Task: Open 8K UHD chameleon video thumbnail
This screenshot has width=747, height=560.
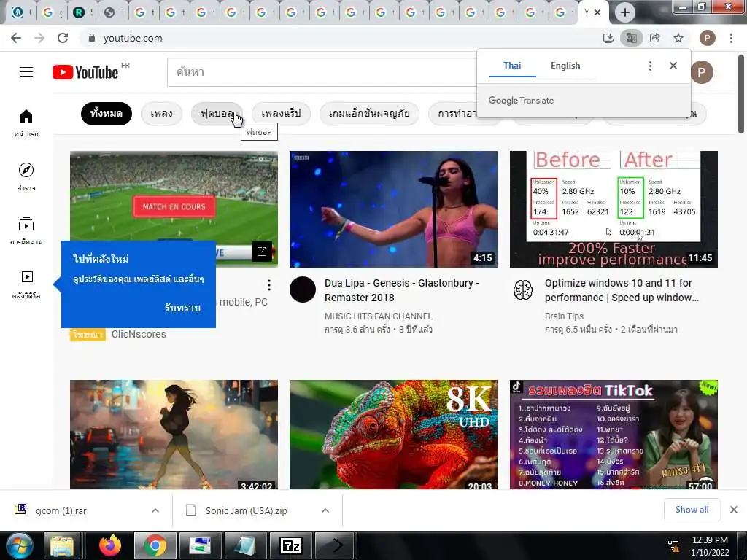Action: (393, 435)
